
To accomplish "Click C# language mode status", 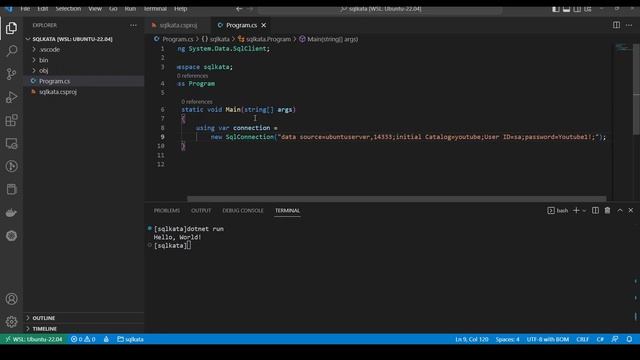I will [600, 339].
